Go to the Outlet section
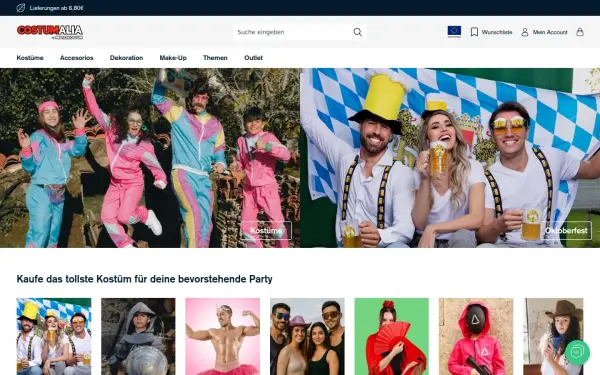Viewport: 600px width, 375px height. click(x=253, y=58)
